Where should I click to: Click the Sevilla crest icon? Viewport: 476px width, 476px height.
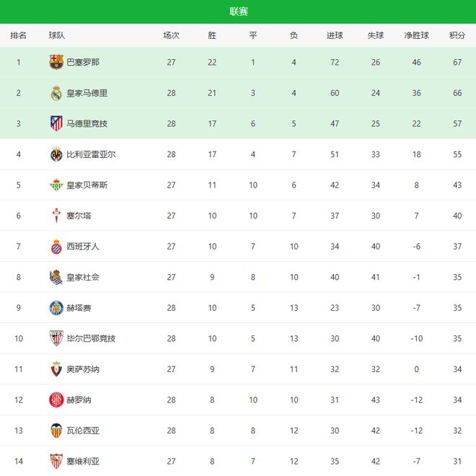(x=56, y=461)
